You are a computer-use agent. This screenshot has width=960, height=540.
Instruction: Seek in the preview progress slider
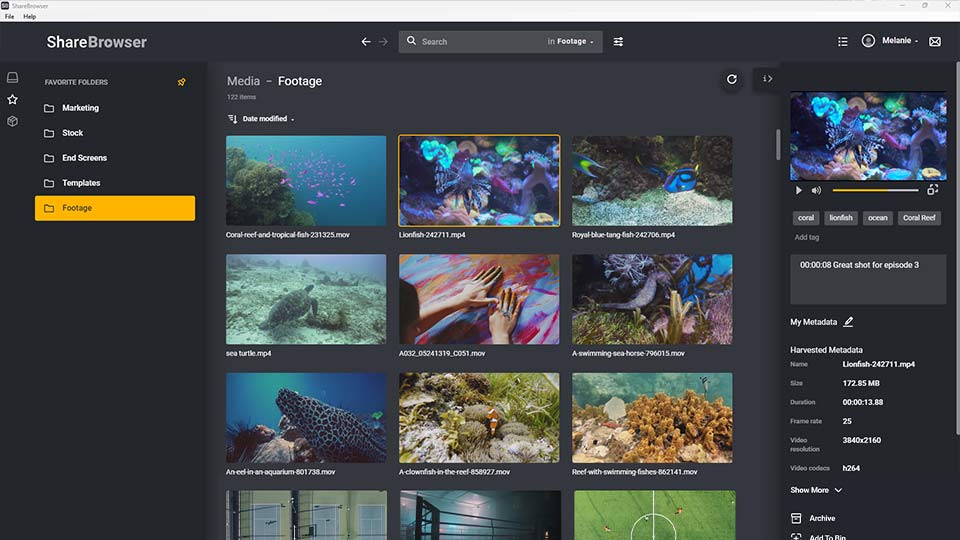(x=875, y=190)
